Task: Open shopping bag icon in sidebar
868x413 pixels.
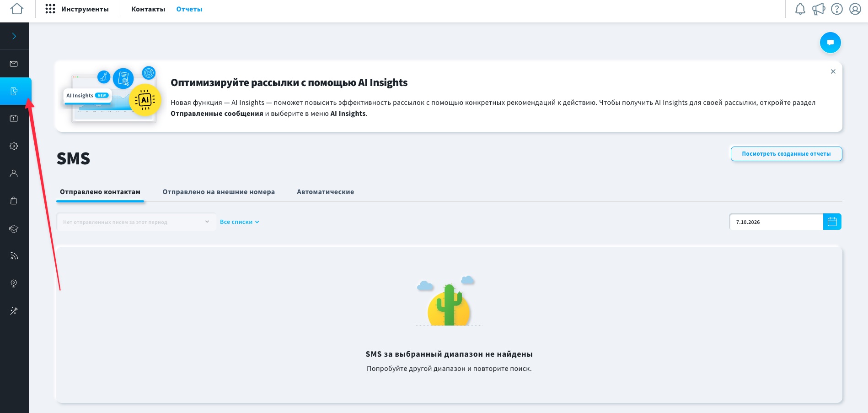Action: pos(14,201)
